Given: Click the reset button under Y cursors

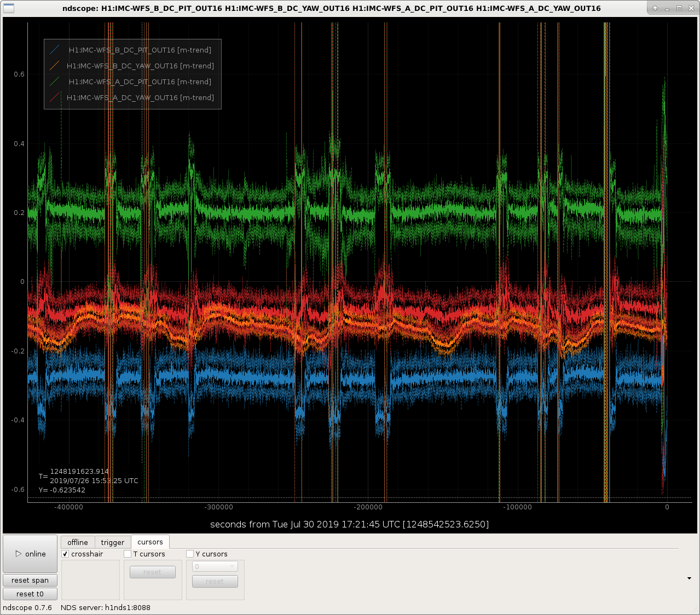Looking at the screenshot, I should pyautogui.click(x=215, y=581).
